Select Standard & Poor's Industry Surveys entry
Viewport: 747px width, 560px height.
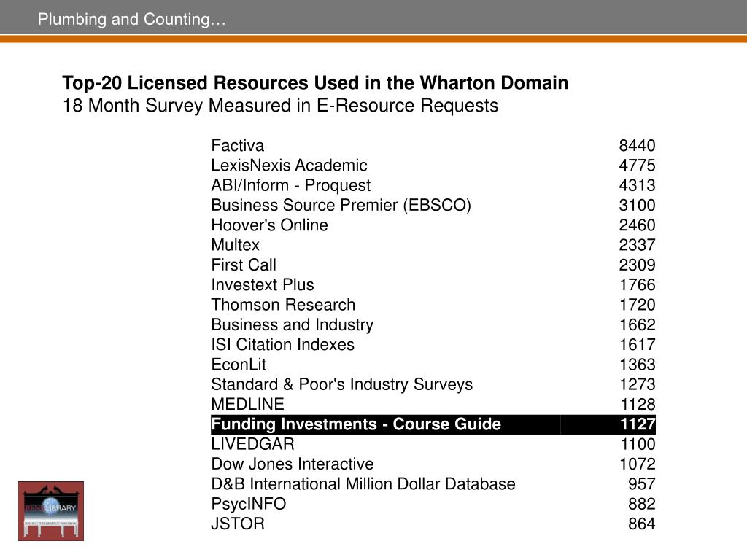341,385
